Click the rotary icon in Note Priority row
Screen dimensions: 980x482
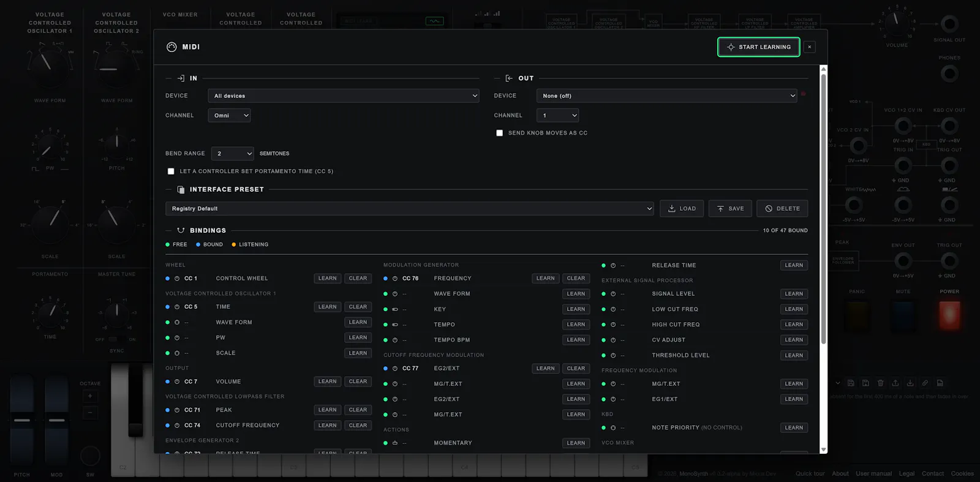point(613,428)
